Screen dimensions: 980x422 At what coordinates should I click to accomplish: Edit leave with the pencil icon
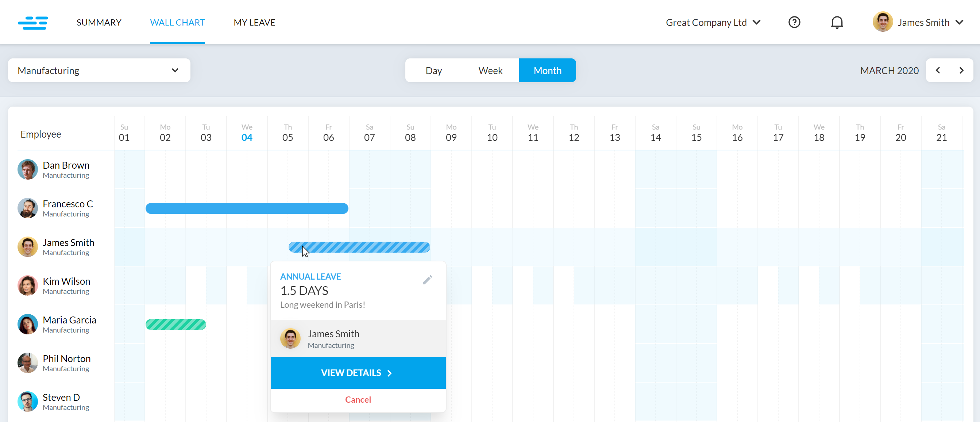[427, 280]
